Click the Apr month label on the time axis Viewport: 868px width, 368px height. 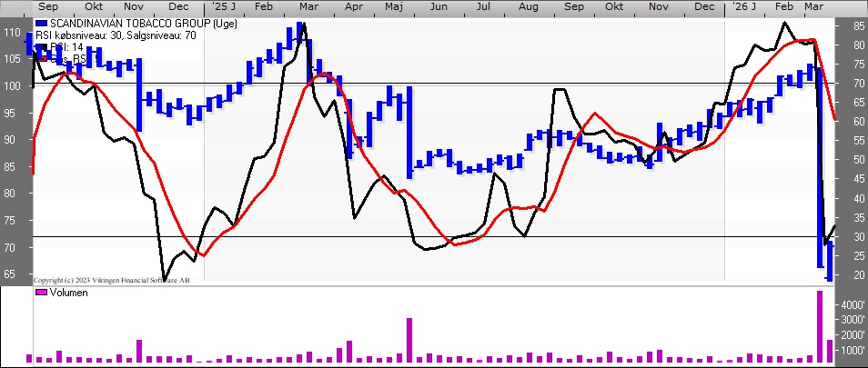pos(353,6)
